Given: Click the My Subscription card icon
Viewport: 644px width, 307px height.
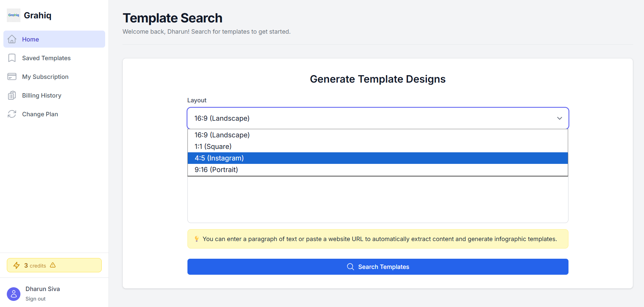Looking at the screenshot, I should [x=12, y=76].
